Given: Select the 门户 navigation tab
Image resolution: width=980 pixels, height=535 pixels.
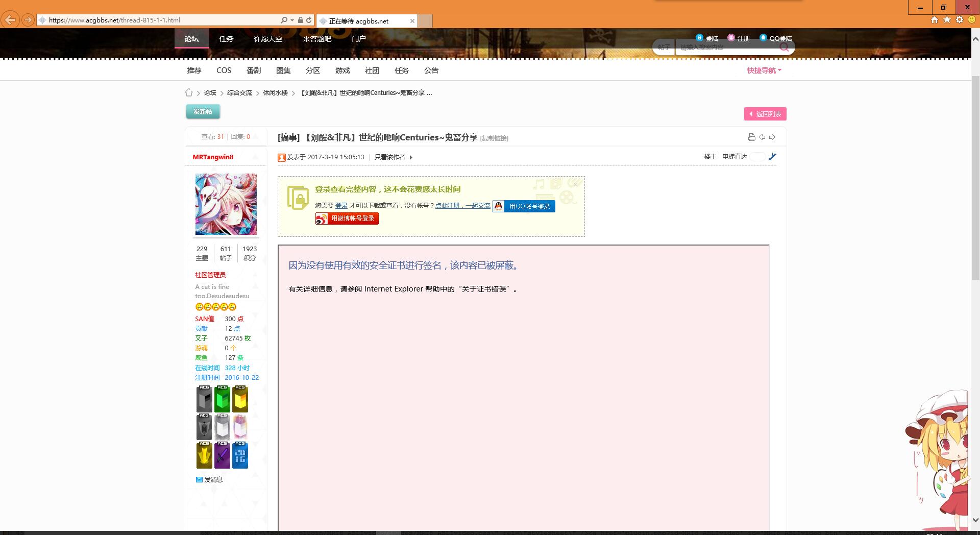Looking at the screenshot, I should point(359,39).
